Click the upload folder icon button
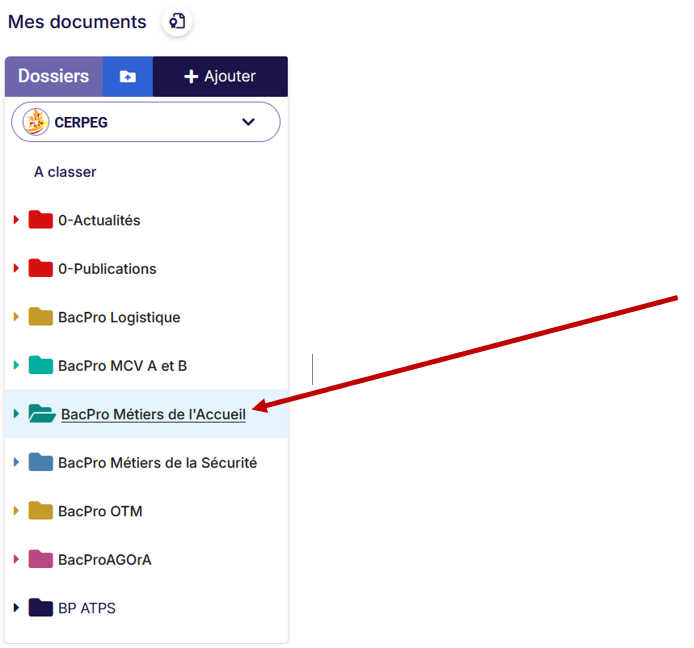694x648 pixels. pos(128,77)
